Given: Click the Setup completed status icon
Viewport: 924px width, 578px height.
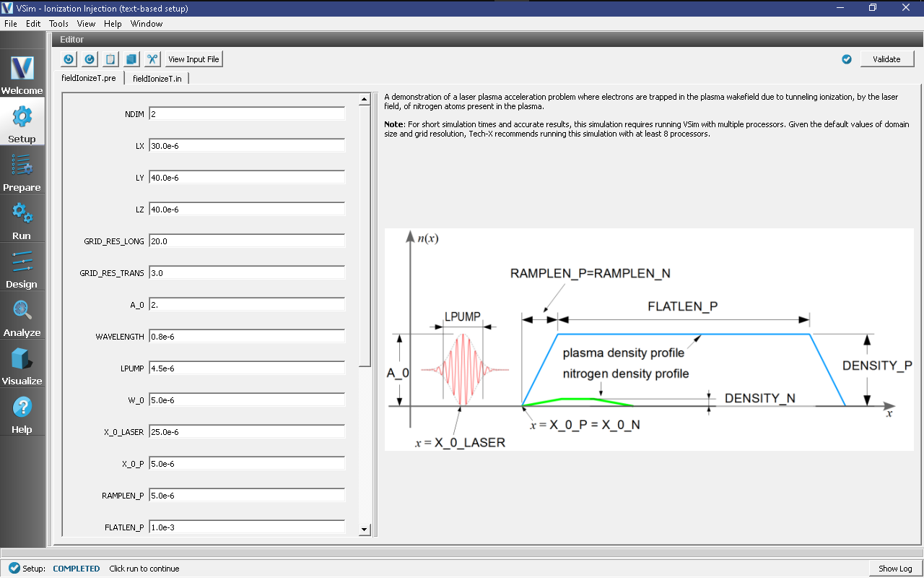Looking at the screenshot, I should point(14,569).
